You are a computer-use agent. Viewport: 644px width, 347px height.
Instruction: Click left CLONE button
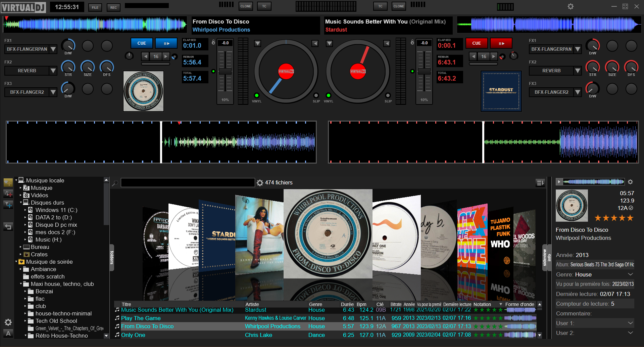click(246, 6)
